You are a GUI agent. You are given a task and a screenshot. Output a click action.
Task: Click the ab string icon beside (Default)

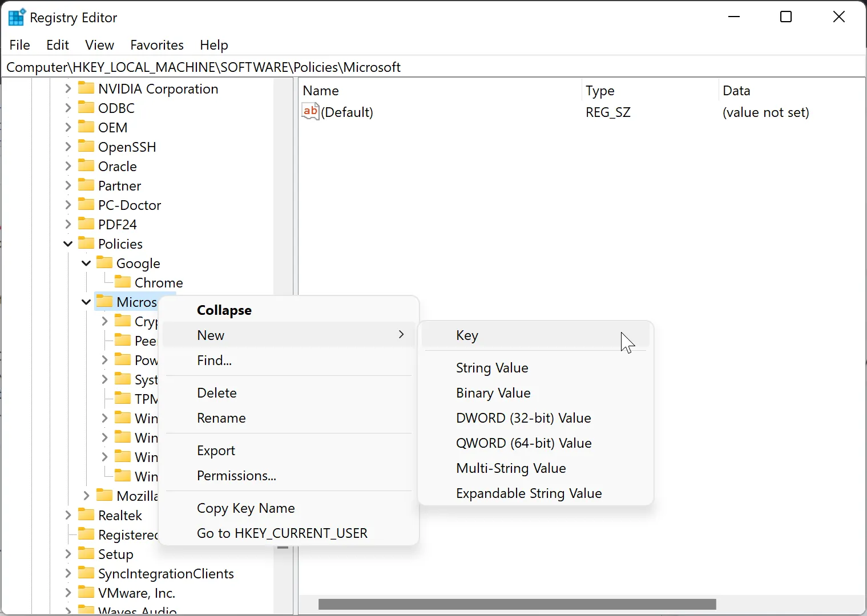[x=310, y=111]
